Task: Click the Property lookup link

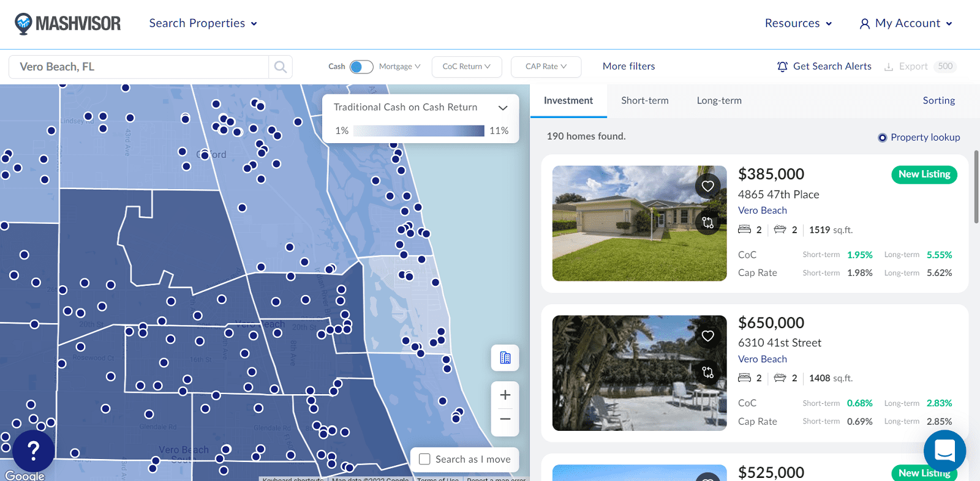Action: point(919,137)
